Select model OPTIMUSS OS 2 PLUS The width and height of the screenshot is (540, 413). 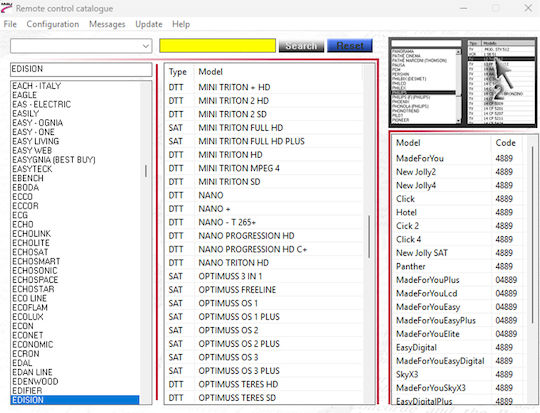pos(264,344)
